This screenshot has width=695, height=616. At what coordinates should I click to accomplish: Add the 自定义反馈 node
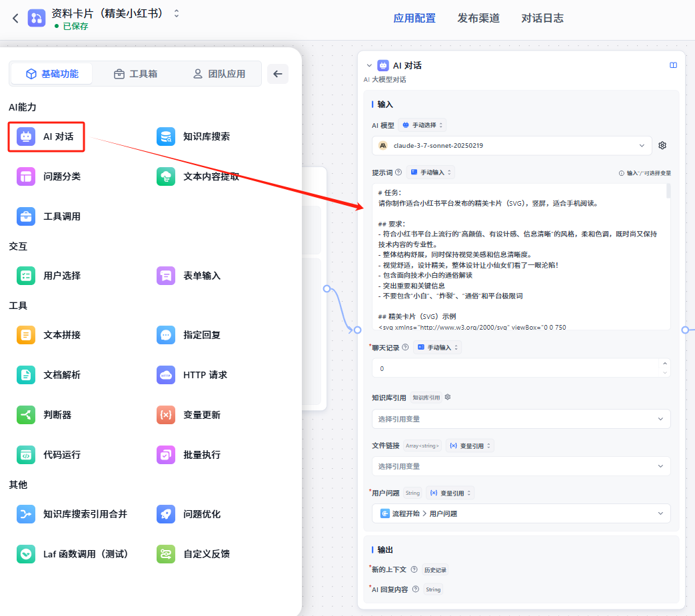tap(194, 554)
